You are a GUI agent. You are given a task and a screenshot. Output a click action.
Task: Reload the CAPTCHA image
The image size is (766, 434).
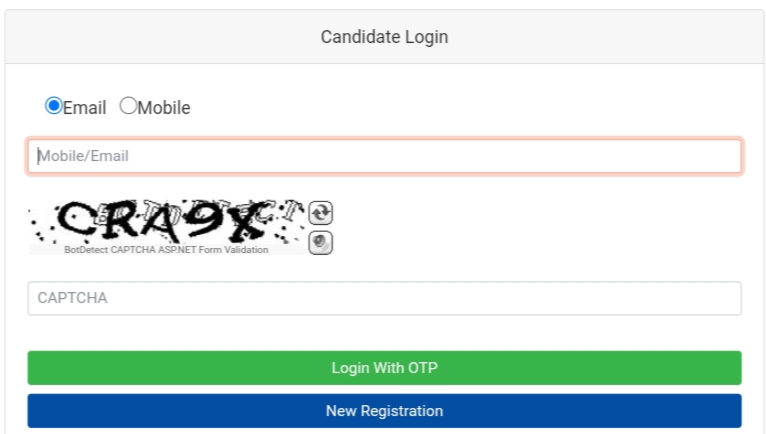[x=320, y=212]
